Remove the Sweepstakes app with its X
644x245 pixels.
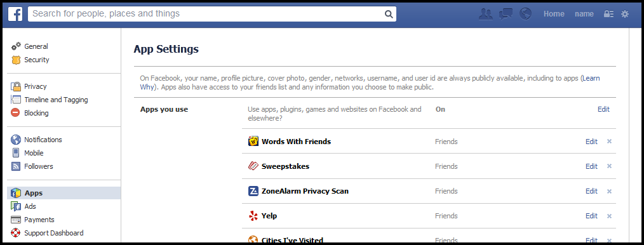click(x=610, y=166)
